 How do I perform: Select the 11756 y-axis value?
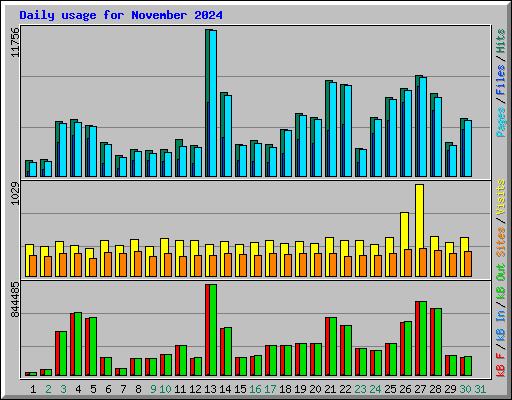[x=15, y=42]
